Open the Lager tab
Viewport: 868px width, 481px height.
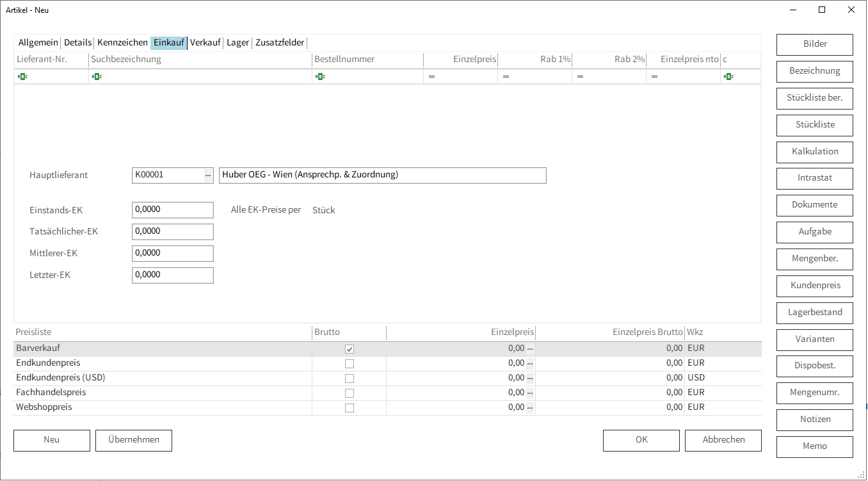[x=238, y=43]
